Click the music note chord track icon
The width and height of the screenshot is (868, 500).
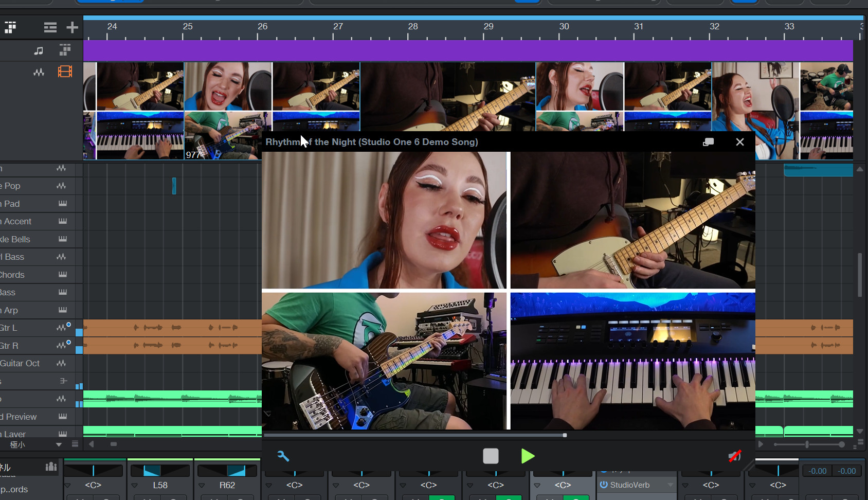pyautogui.click(x=39, y=50)
